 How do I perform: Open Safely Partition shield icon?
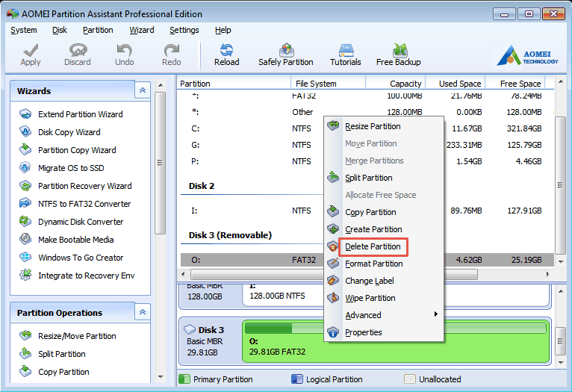pyautogui.click(x=286, y=50)
